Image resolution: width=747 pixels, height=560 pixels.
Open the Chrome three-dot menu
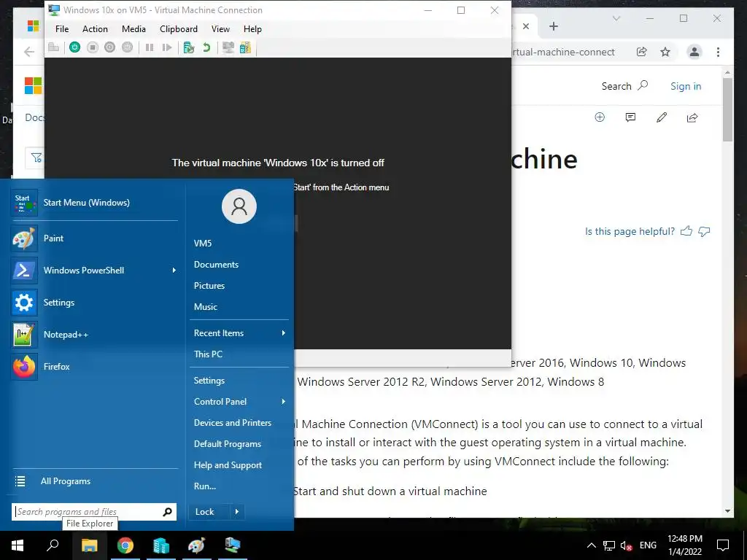(x=718, y=52)
